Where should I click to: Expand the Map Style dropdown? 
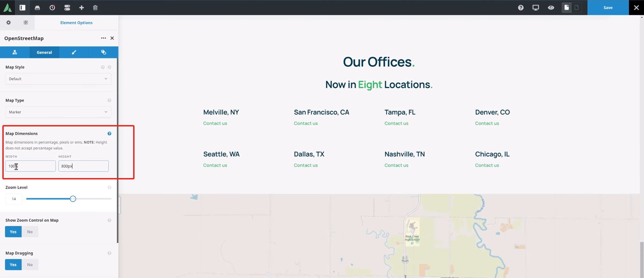(58, 79)
